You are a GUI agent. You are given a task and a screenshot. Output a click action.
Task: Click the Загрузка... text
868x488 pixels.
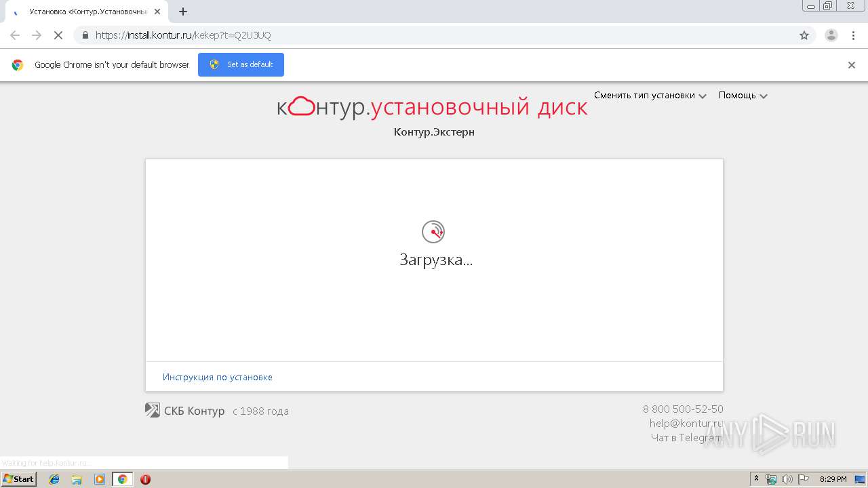435,260
